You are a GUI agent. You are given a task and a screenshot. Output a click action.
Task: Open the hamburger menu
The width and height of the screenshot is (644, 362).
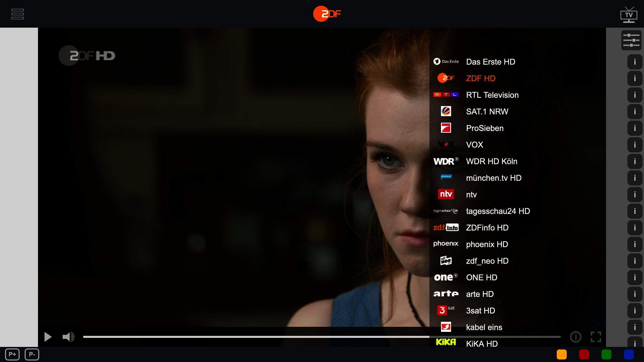(x=18, y=14)
